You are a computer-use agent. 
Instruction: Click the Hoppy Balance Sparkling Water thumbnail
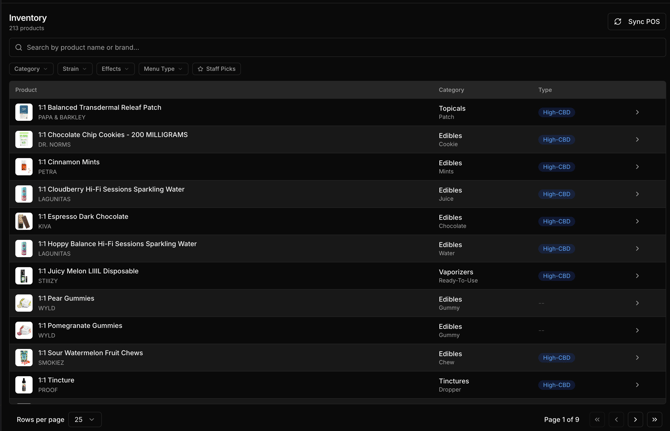point(24,249)
